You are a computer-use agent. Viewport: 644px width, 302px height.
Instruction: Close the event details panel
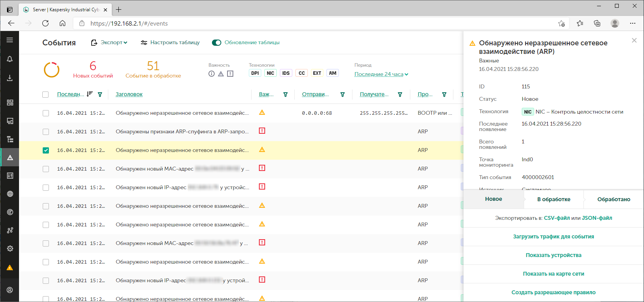[634, 40]
